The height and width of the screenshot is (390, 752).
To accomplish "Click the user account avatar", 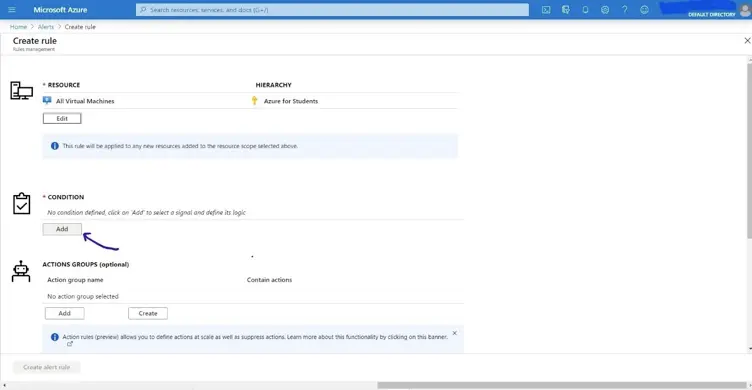I will (745, 10).
